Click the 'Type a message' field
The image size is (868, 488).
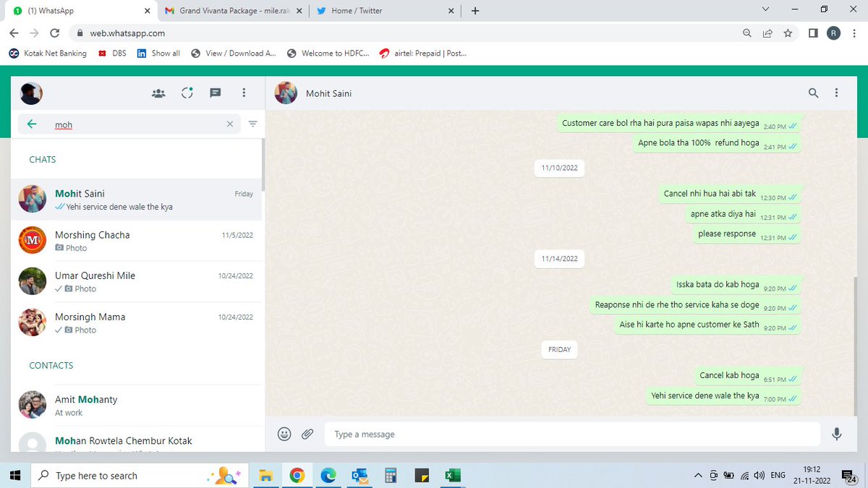click(572, 434)
